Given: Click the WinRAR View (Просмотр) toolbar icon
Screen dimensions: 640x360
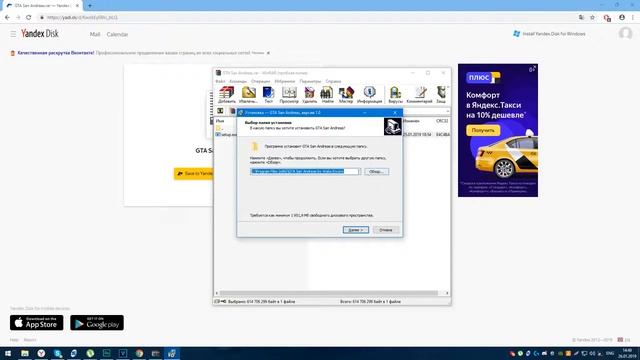Looking at the screenshot, I should pyautogui.click(x=289, y=95).
